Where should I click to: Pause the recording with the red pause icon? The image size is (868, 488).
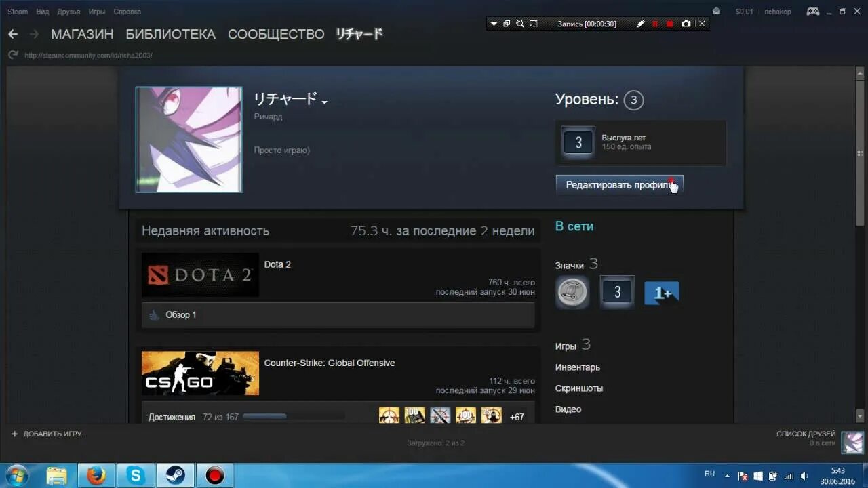[655, 24]
